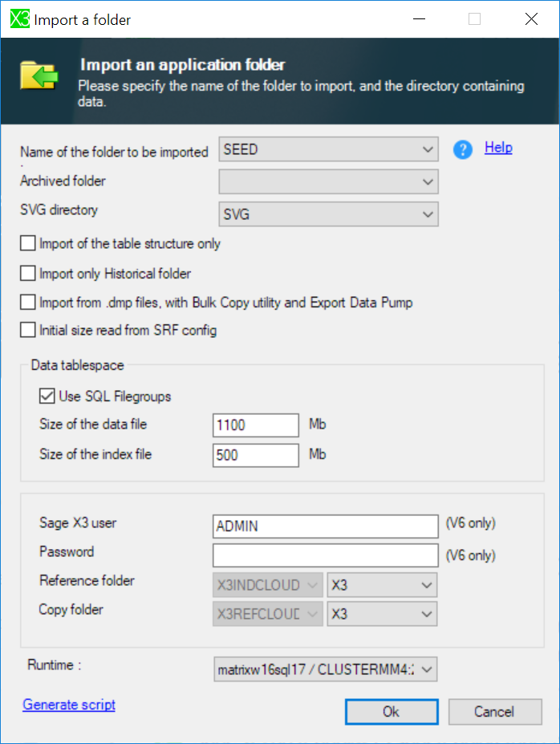
Task: Click the 'Runtime :' label
Action: click(x=54, y=665)
